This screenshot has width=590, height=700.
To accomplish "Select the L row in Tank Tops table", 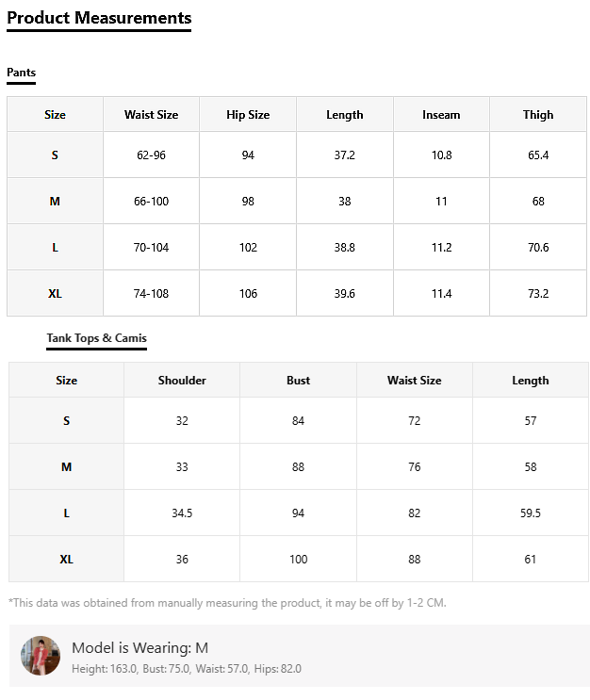I will click(x=66, y=513).
